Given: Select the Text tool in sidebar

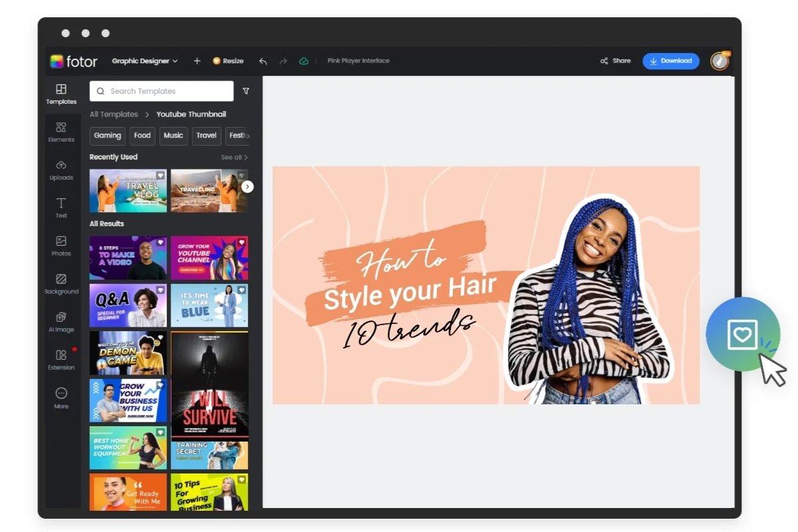Looking at the screenshot, I should tap(61, 207).
